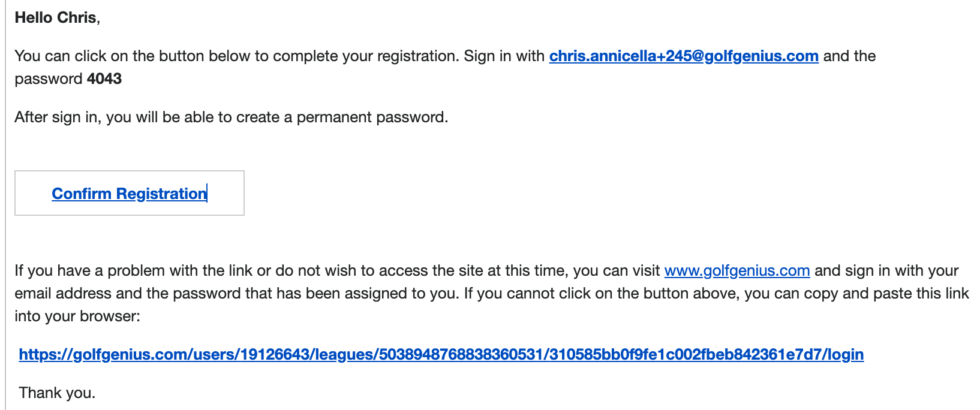Viewport: 980px width, 410px height.
Task: Click the "Thank you." closing text
Action: tap(57, 393)
